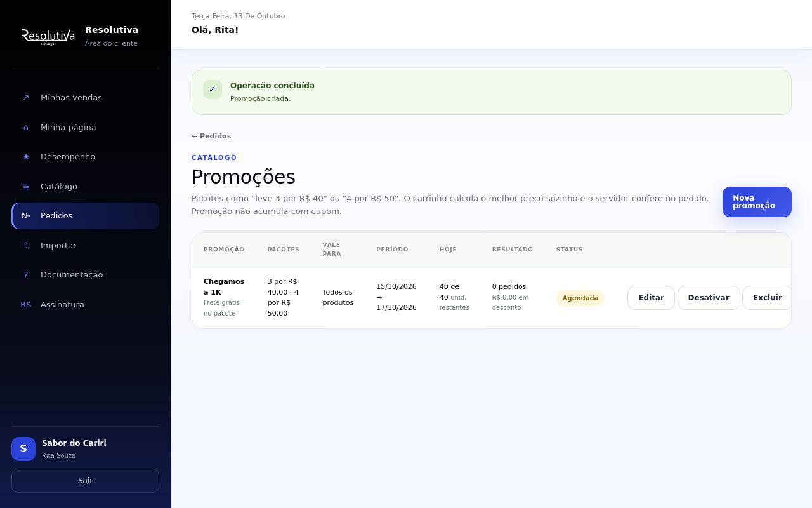Click the Assinatura R$ icon
The width and height of the screenshot is (812, 508).
click(x=26, y=305)
